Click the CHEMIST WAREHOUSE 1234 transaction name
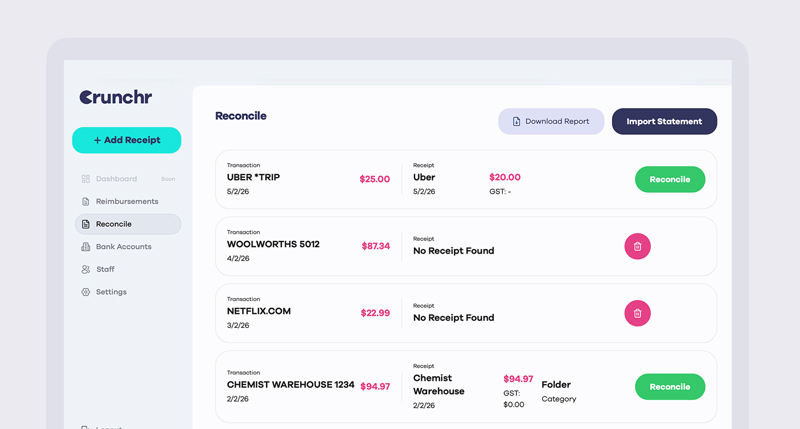800x429 pixels. 290,385
